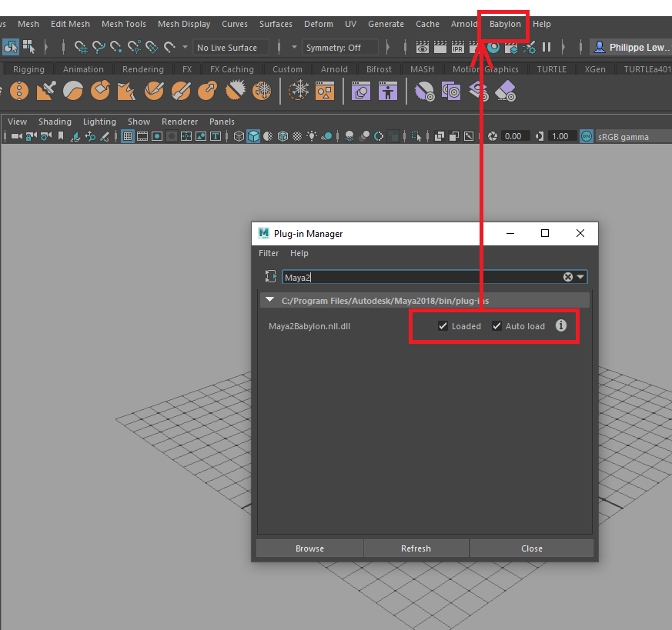Click the Browse button in Plug-in Manager
This screenshot has height=630, width=672.
pos(310,548)
